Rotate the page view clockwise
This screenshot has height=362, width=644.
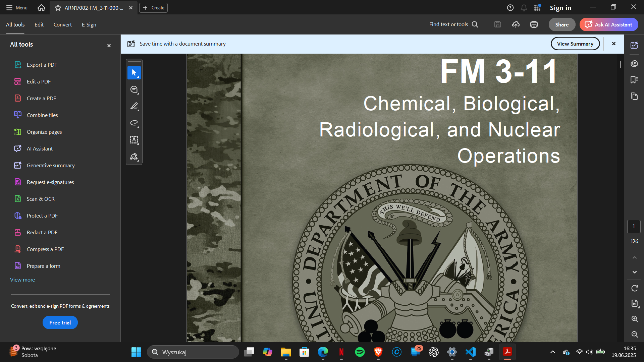[634, 288]
